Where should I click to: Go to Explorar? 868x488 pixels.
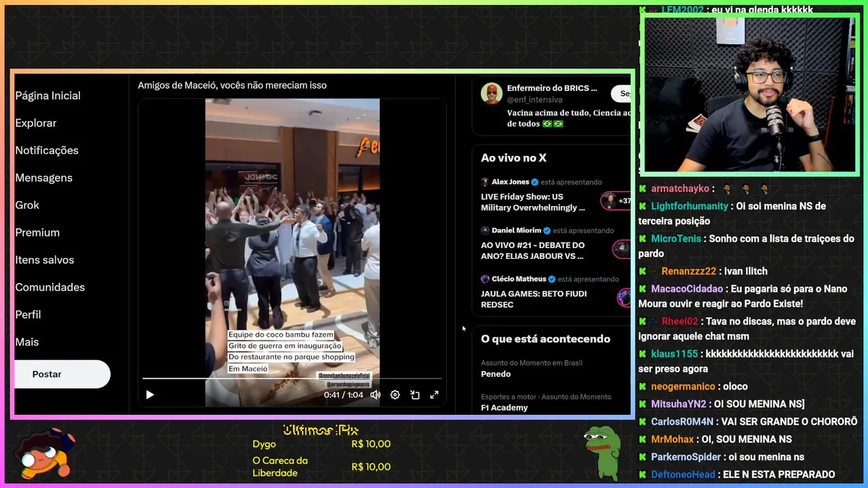pyautogui.click(x=36, y=123)
